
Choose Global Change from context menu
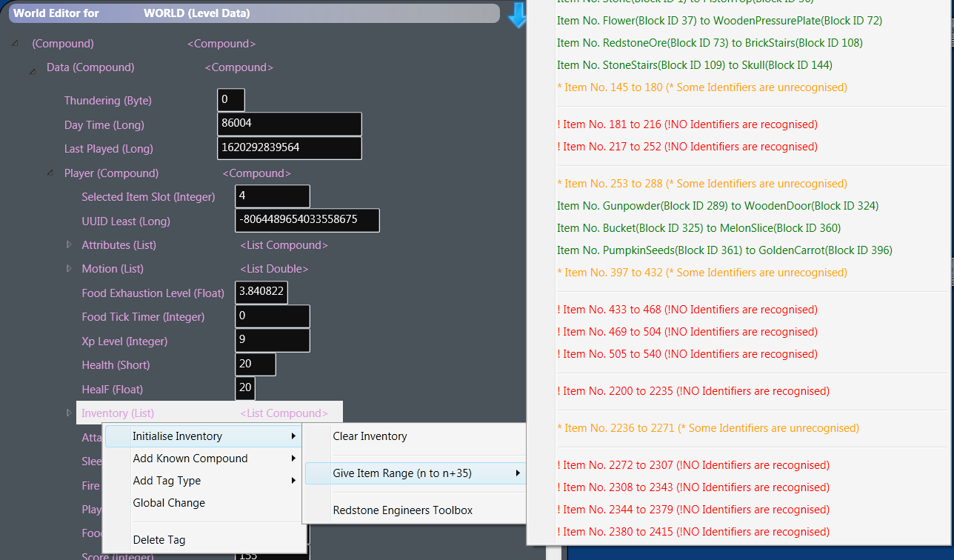click(169, 503)
